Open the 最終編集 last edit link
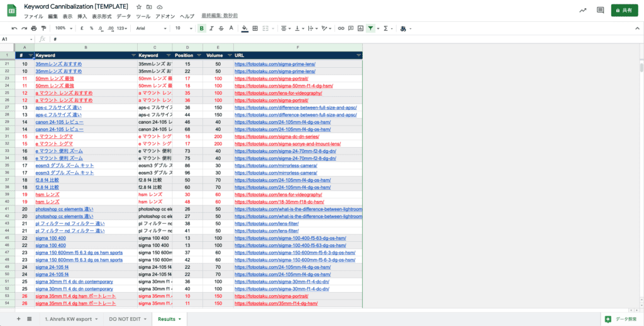Screen dimensions: 644x326 (x=219, y=16)
